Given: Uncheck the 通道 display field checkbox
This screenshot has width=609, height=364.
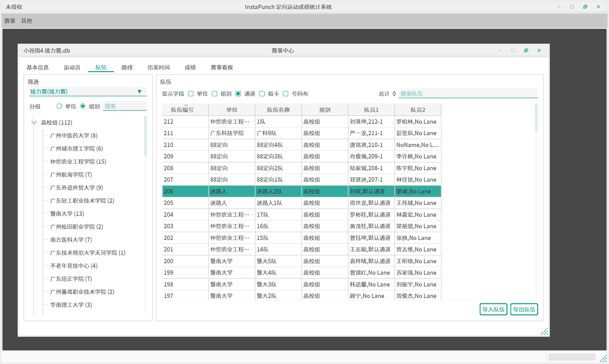Looking at the screenshot, I should pyautogui.click(x=238, y=94).
